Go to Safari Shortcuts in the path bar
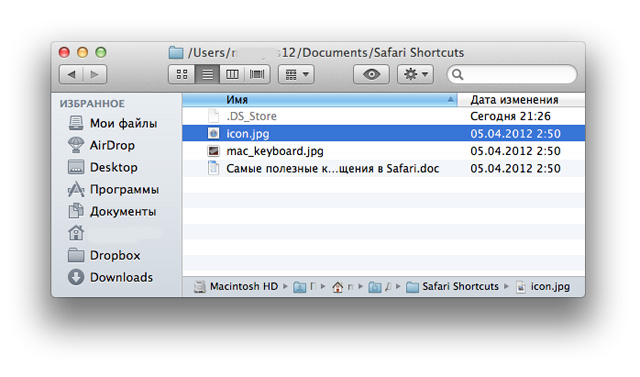This screenshot has width=640, height=377. tap(453, 286)
